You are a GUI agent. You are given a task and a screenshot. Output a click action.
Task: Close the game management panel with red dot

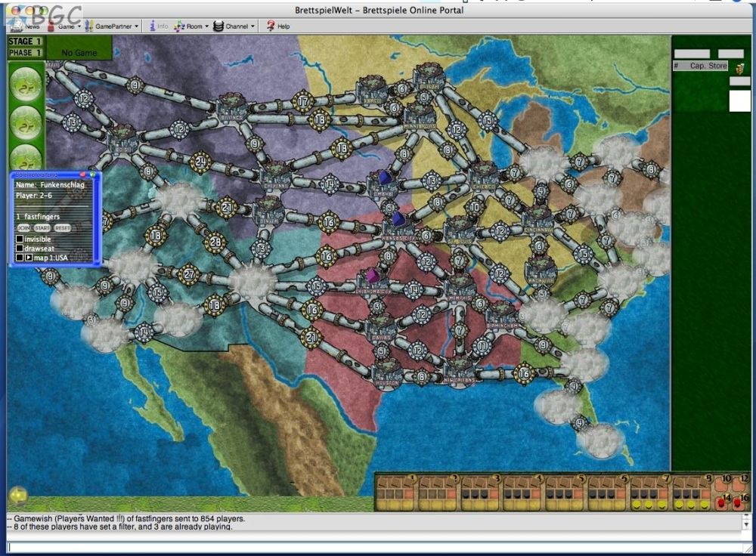click(x=82, y=175)
